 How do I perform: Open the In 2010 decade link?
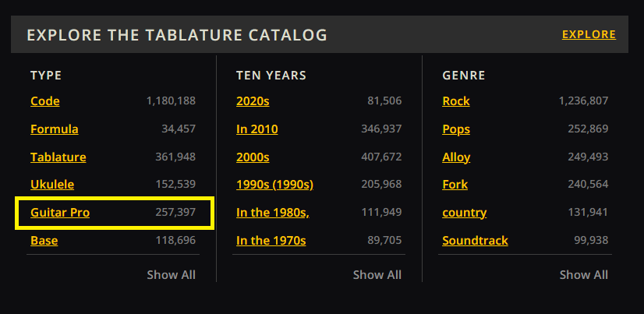click(257, 129)
